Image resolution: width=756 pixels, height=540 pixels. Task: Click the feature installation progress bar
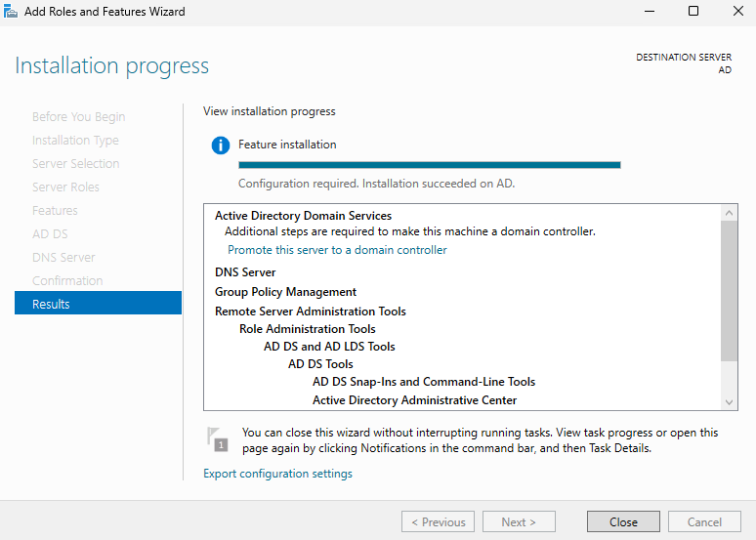click(x=429, y=165)
